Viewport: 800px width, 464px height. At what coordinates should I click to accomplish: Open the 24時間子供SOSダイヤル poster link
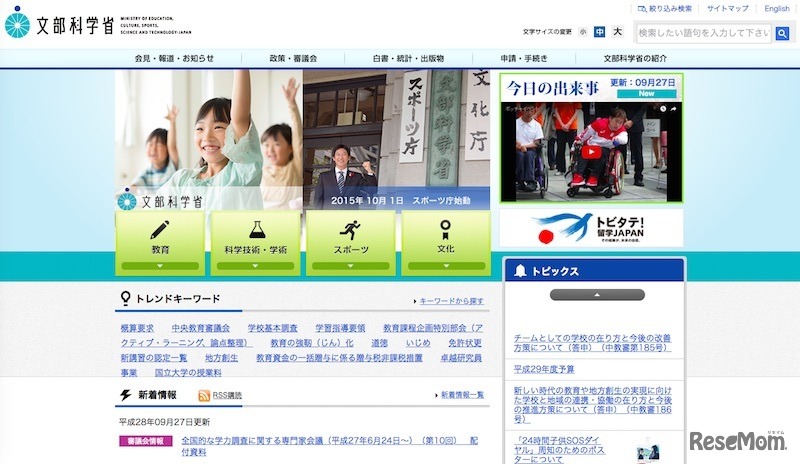tap(559, 449)
